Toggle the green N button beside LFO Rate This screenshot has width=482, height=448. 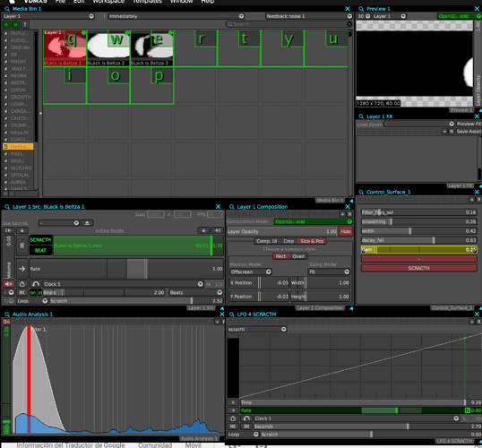[x=468, y=410]
